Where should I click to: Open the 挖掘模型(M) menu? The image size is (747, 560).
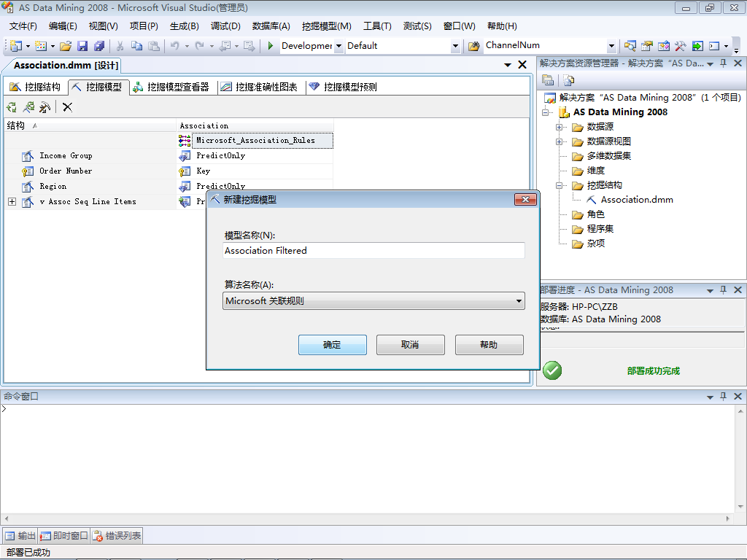coord(327,26)
